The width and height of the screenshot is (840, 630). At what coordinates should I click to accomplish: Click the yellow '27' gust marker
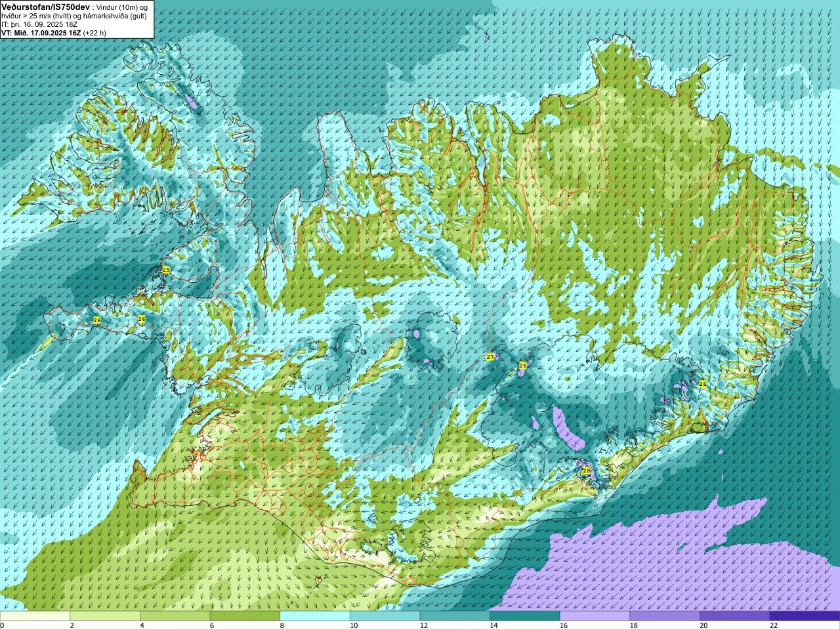pos(490,357)
